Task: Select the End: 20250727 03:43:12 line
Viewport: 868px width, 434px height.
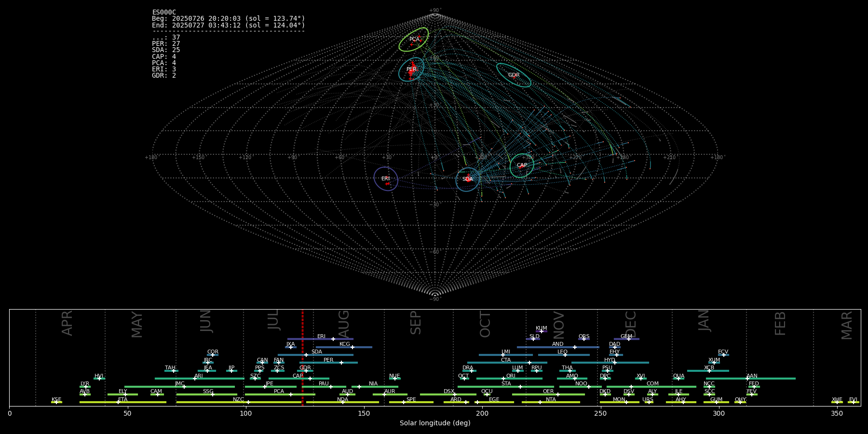Action: 229,25
